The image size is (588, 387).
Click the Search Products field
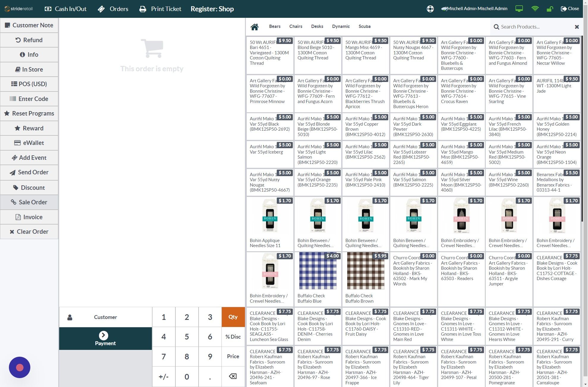coord(532,27)
